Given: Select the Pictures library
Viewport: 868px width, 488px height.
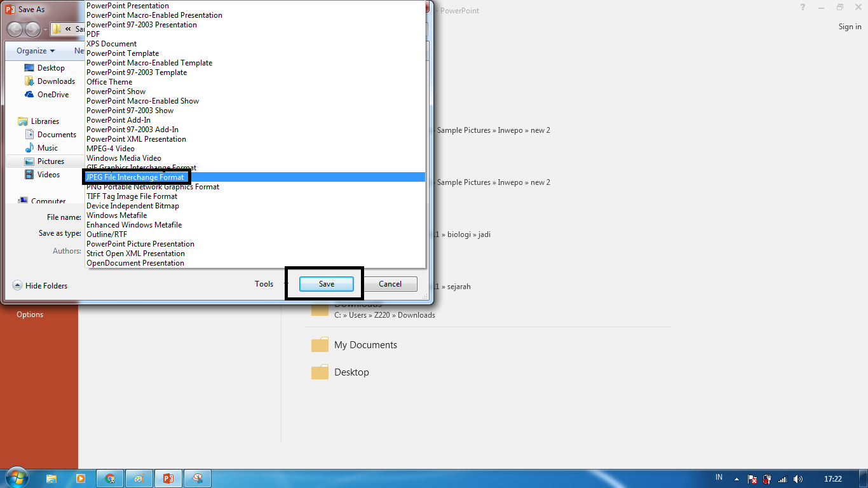Looking at the screenshot, I should pos(44,161).
